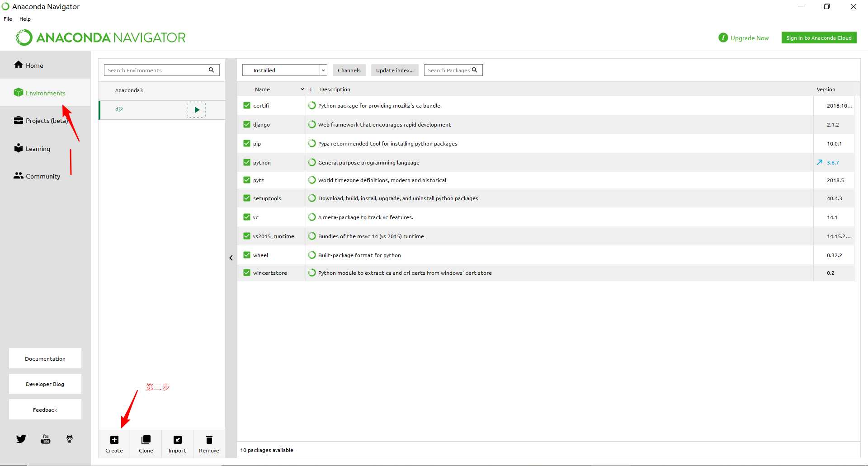This screenshot has height=466, width=868.
Task: Click django version 2.1.2 cell
Action: (x=833, y=124)
